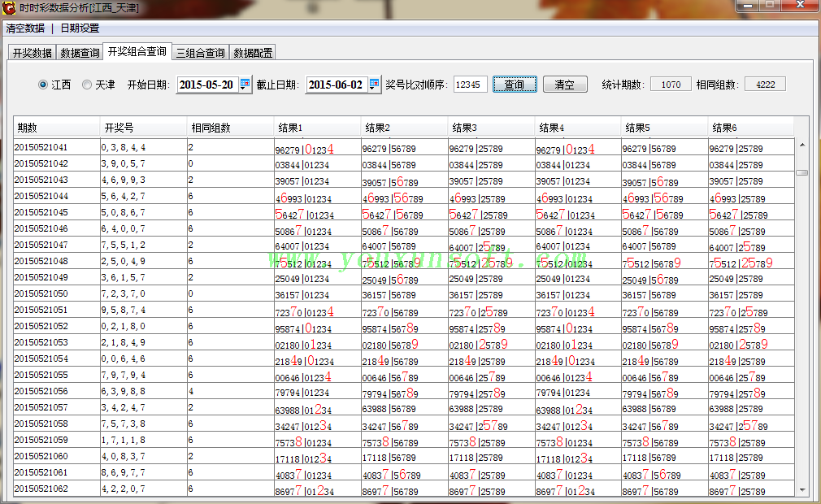Select row 20150521053

[404, 342]
